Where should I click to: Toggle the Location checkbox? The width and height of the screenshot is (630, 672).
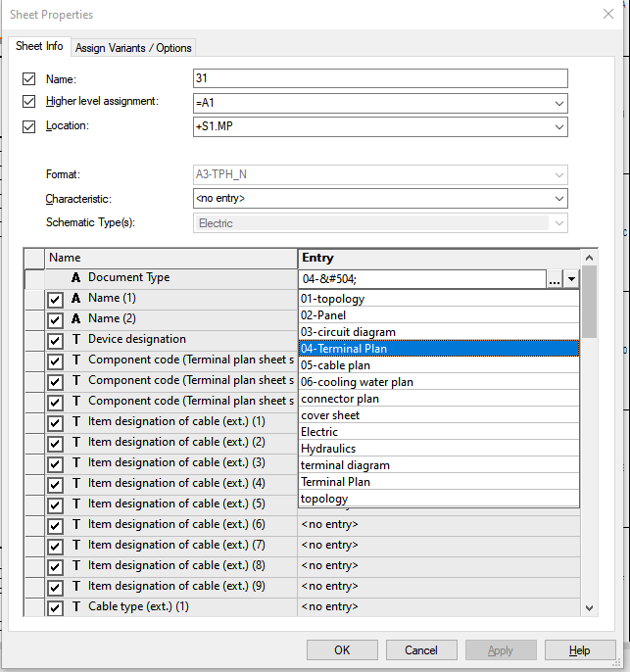pos(28,126)
